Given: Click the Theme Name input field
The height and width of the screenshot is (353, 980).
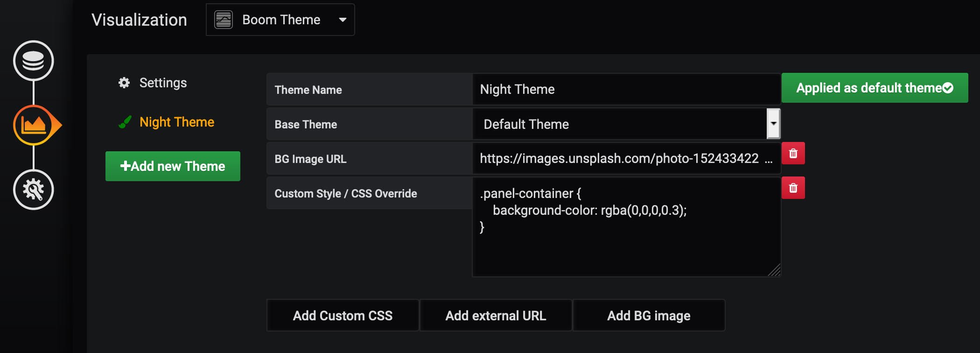Looking at the screenshot, I should [626, 89].
